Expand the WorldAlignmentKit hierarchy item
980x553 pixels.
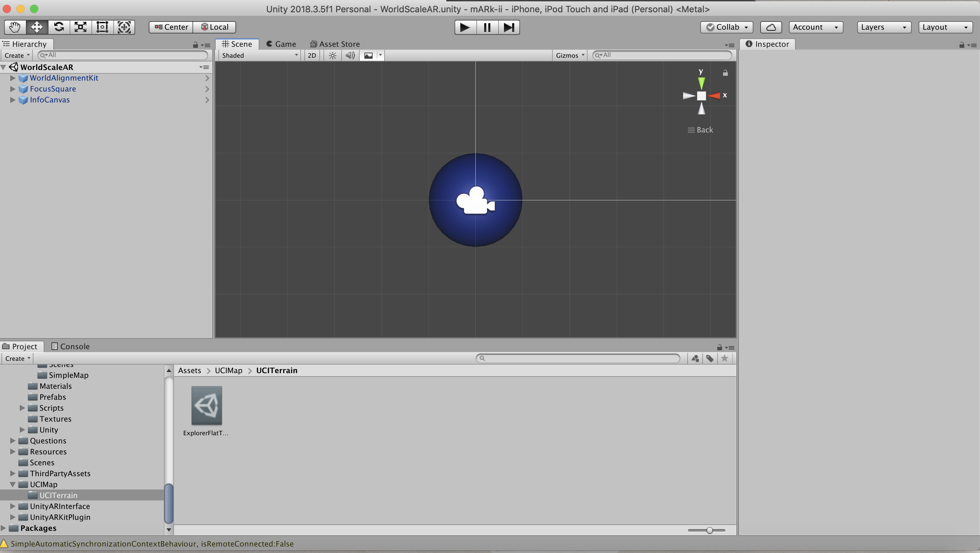(13, 78)
